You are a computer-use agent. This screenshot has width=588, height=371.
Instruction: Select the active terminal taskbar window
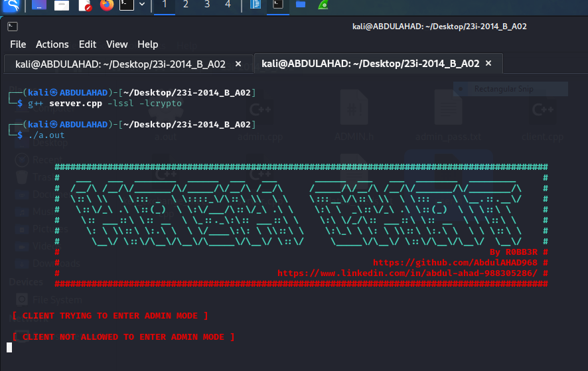pos(279,6)
